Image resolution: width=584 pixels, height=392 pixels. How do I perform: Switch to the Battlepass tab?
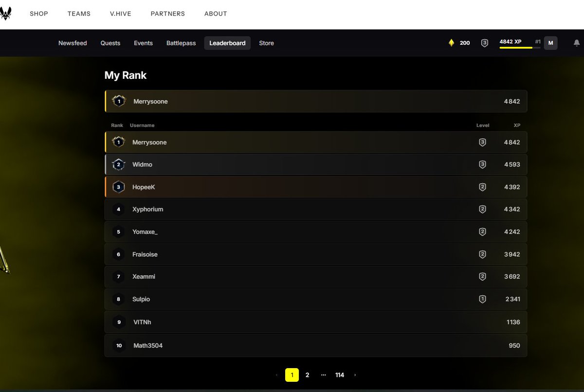point(181,43)
